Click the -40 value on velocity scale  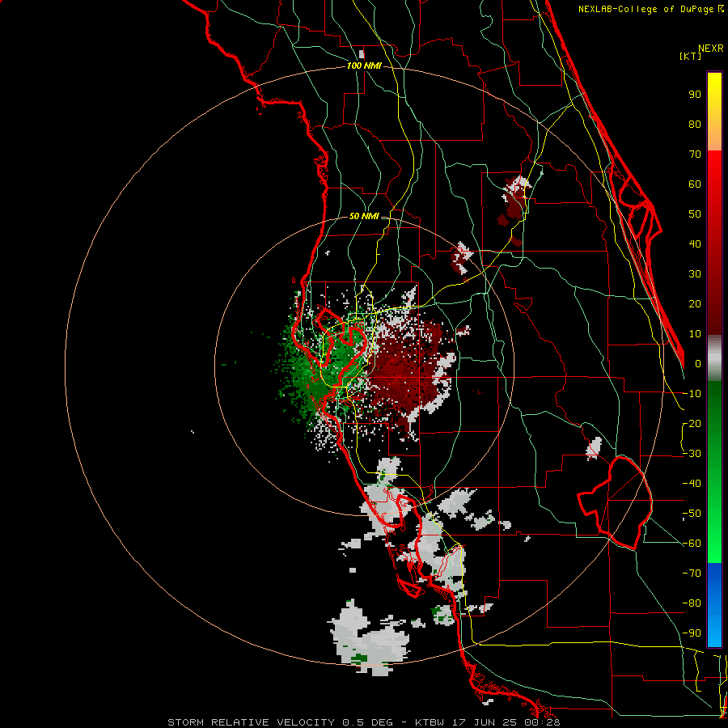pyautogui.click(x=692, y=484)
